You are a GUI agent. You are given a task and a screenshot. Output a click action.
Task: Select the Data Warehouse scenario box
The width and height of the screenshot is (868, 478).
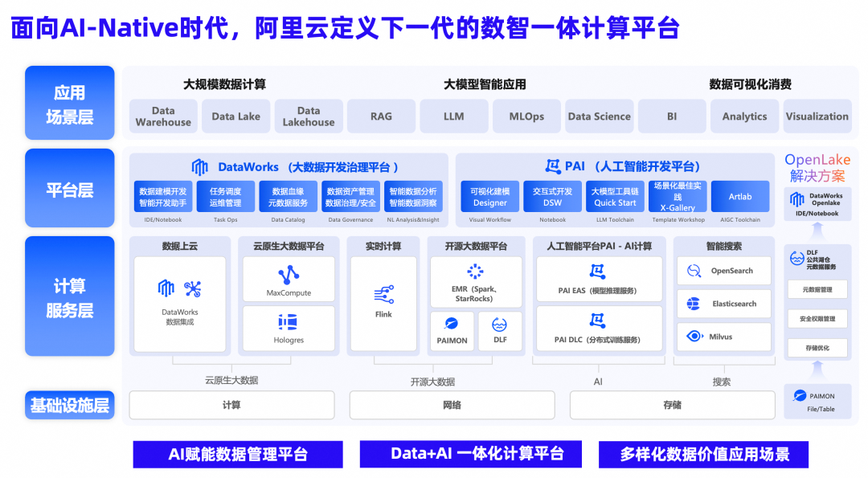(x=163, y=116)
